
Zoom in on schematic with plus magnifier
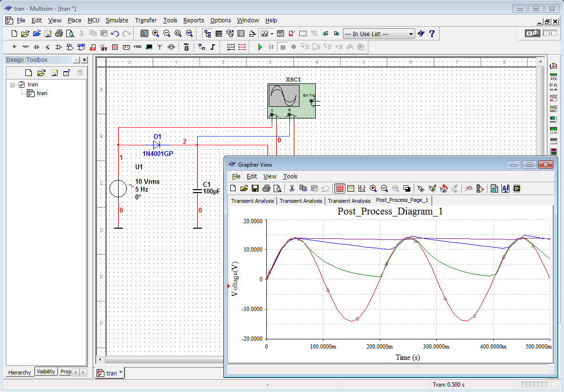155,34
